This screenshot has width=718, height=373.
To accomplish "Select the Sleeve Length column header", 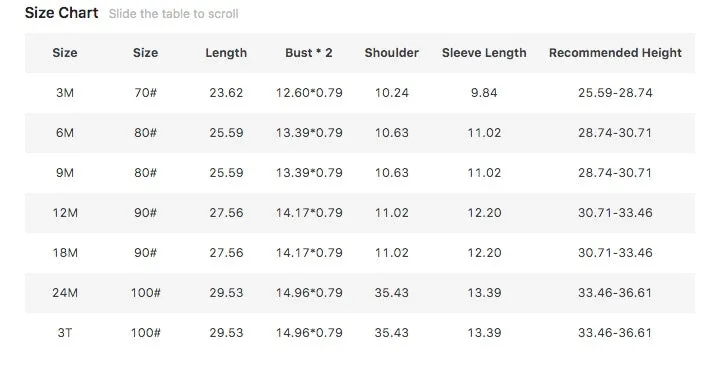I will point(484,53).
